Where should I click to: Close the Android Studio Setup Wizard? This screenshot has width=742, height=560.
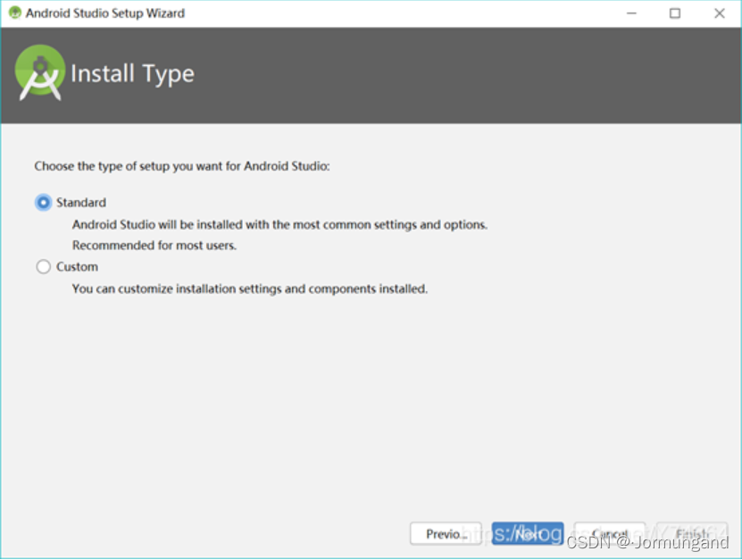(x=720, y=13)
